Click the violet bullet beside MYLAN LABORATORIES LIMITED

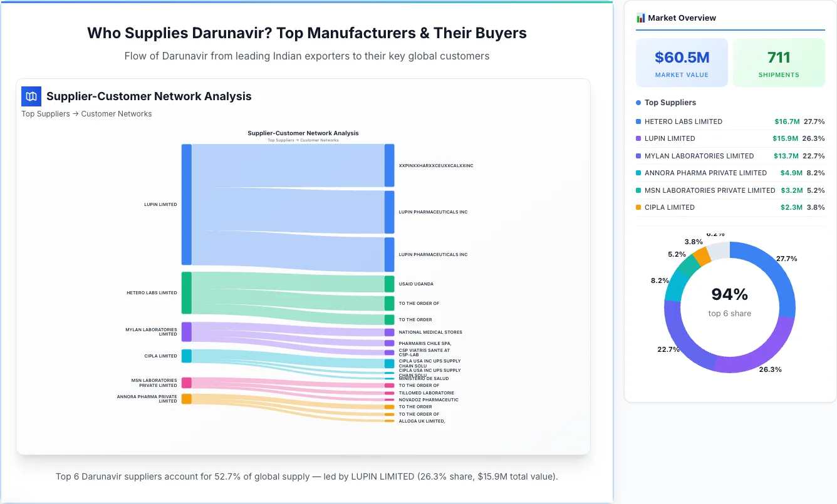click(637, 156)
